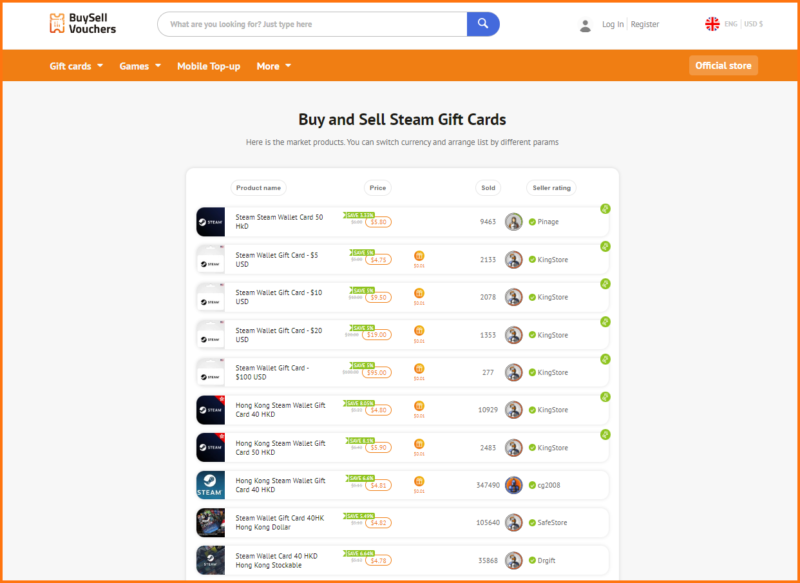This screenshot has height=583, width=800.
Task: Click the Official store button
Action: (x=723, y=64)
